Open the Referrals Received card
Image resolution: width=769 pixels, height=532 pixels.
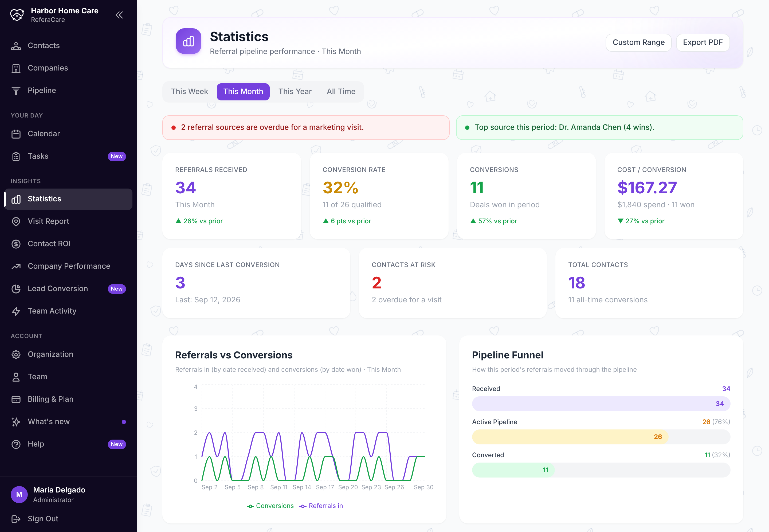tap(232, 196)
